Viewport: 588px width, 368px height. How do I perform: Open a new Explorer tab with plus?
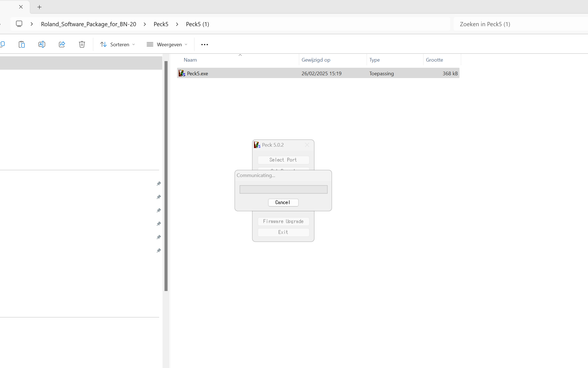[x=39, y=7]
